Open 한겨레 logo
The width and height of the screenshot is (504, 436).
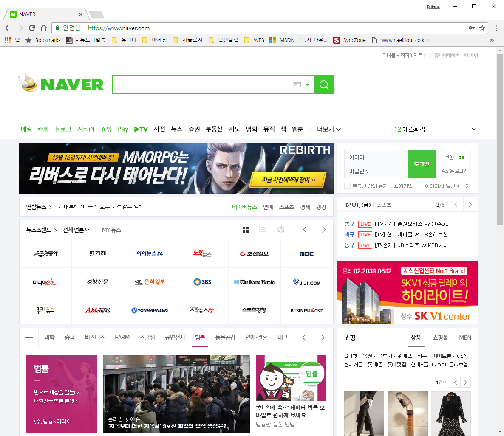click(x=97, y=253)
